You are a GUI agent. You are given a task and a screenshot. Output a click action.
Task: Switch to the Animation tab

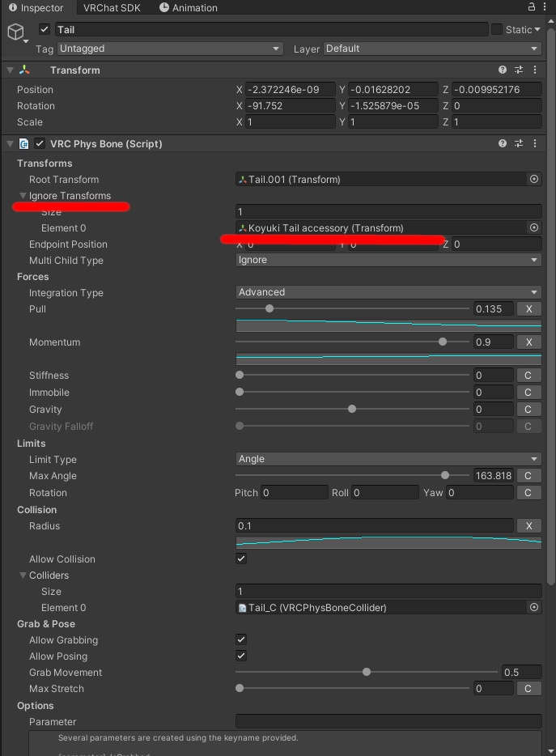pyautogui.click(x=189, y=8)
